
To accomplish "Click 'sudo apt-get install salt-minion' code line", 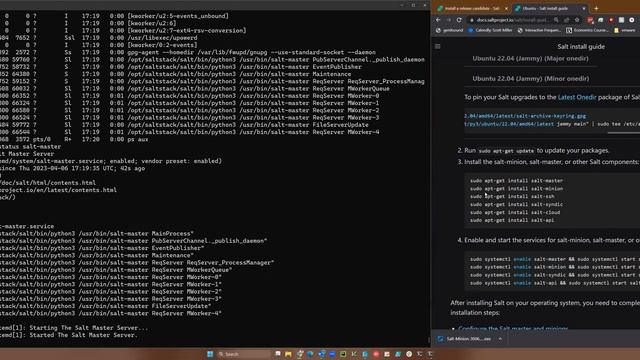I will (516, 189).
